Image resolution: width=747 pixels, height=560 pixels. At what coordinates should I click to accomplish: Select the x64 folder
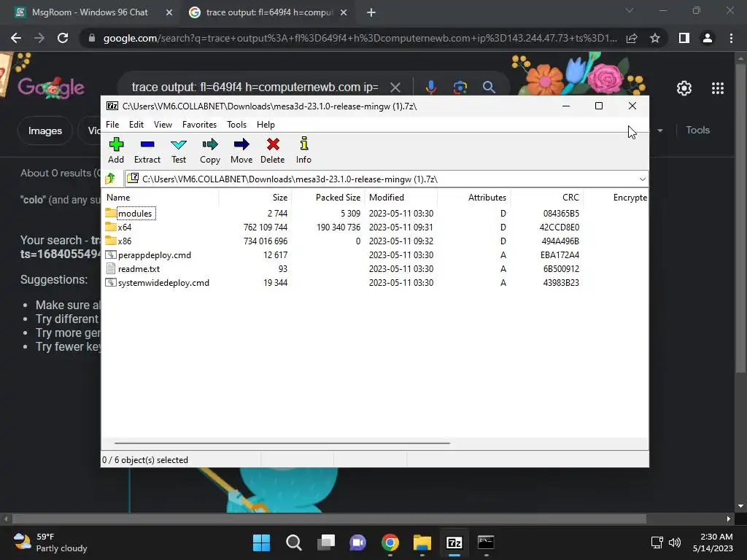124,227
